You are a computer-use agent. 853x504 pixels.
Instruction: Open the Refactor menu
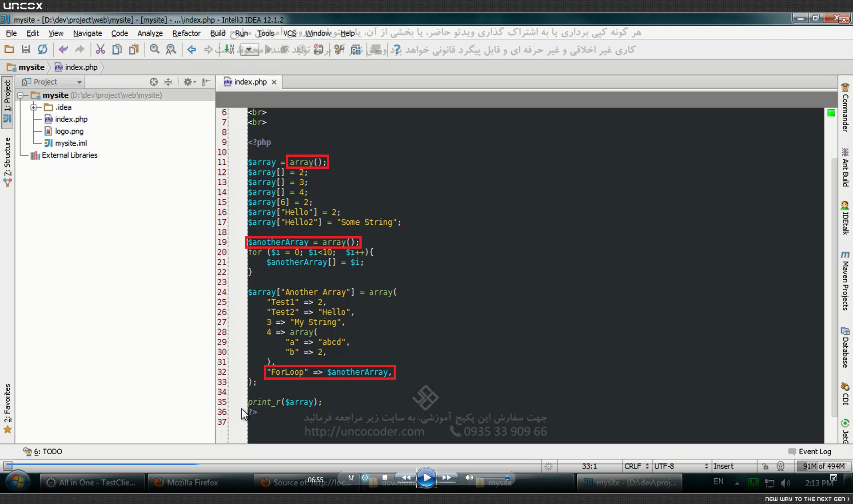tap(186, 33)
